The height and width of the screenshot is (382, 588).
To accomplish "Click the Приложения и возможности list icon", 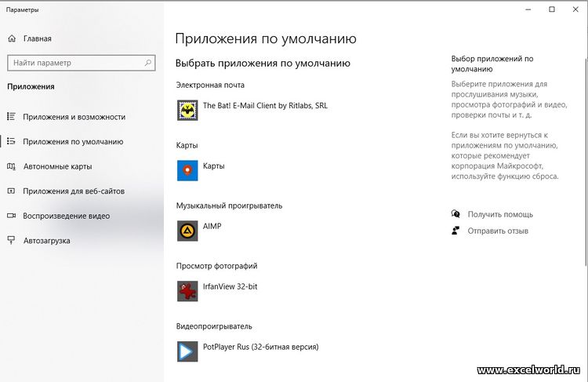I will [x=11, y=117].
